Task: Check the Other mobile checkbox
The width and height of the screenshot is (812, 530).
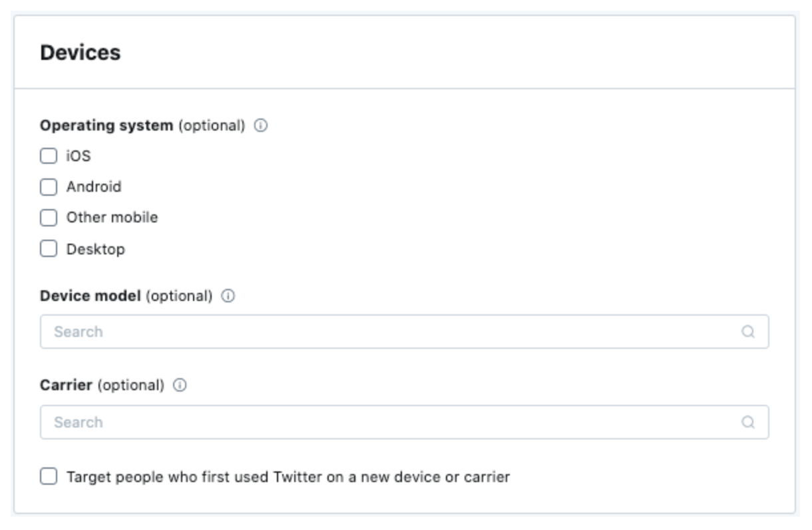Action: coord(49,218)
